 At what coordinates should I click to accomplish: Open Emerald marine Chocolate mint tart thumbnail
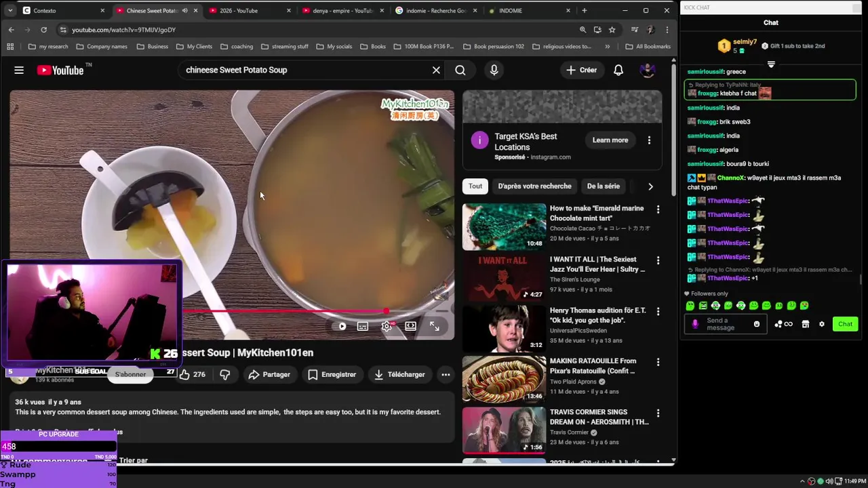[x=504, y=227]
